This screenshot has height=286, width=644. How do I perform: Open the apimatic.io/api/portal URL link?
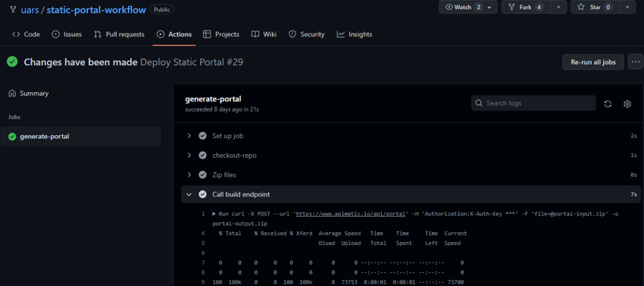coord(350,214)
